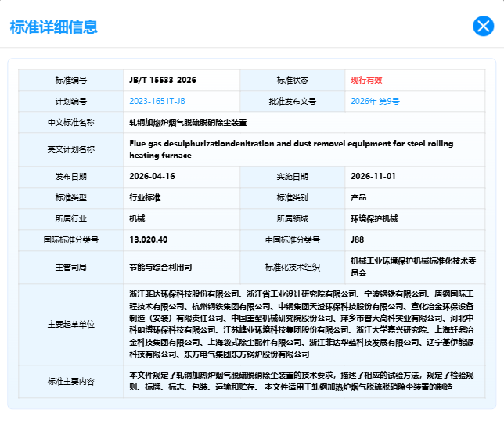Screen dimensions: 504x428
Task: Select ICS classification number 13.020.40
Action: 149,239
